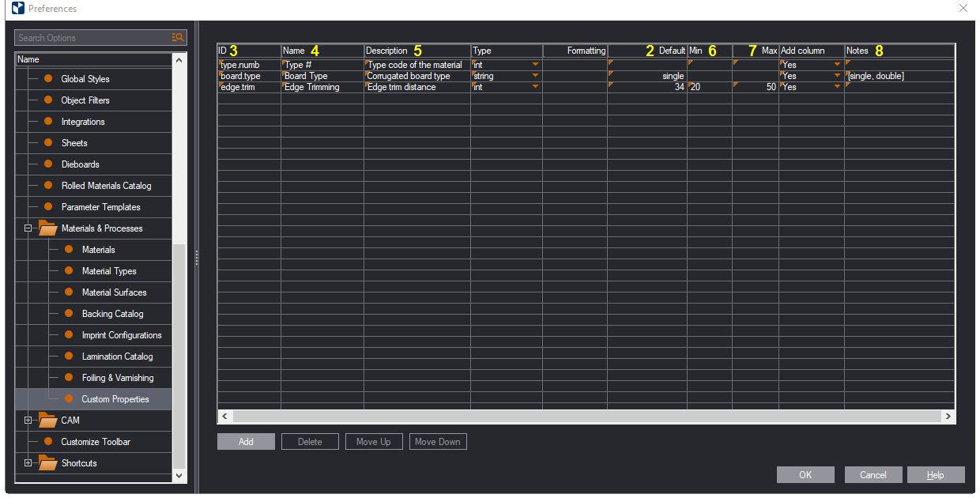Screen dimensions: 980x498
Task: Select Material Types in the tree
Action: coord(109,271)
